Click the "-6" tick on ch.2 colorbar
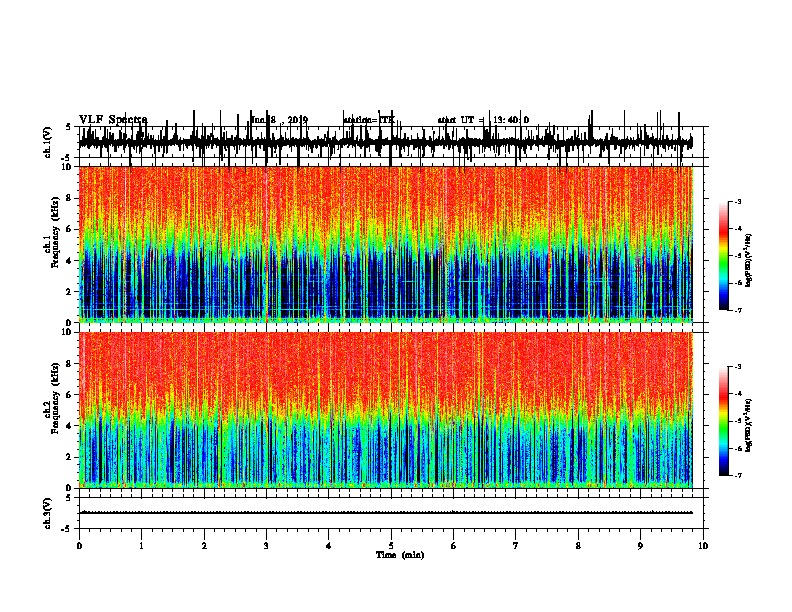Screen dimensions: 792x612 tap(738, 448)
